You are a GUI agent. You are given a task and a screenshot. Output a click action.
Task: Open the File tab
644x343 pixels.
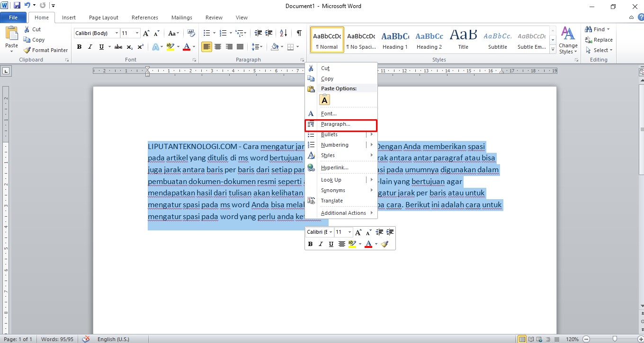(13, 18)
